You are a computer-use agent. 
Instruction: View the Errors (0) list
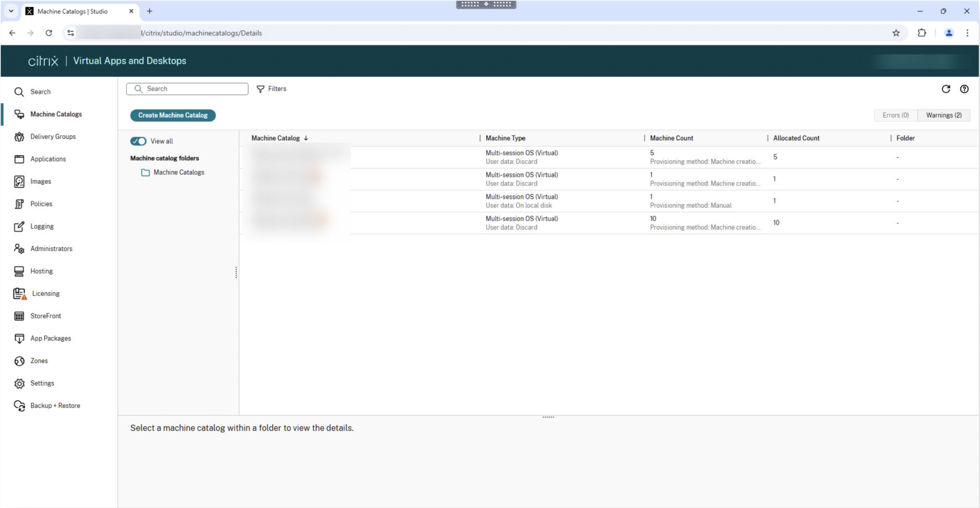894,115
